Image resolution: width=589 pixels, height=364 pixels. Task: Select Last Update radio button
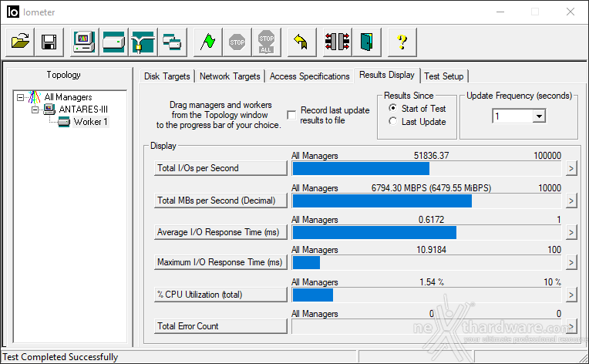pos(393,121)
